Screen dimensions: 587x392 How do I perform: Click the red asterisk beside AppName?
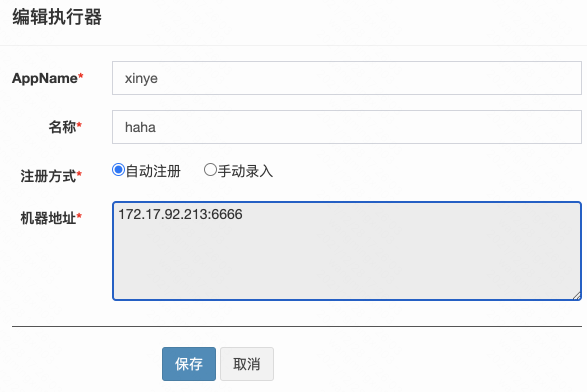click(81, 77)
